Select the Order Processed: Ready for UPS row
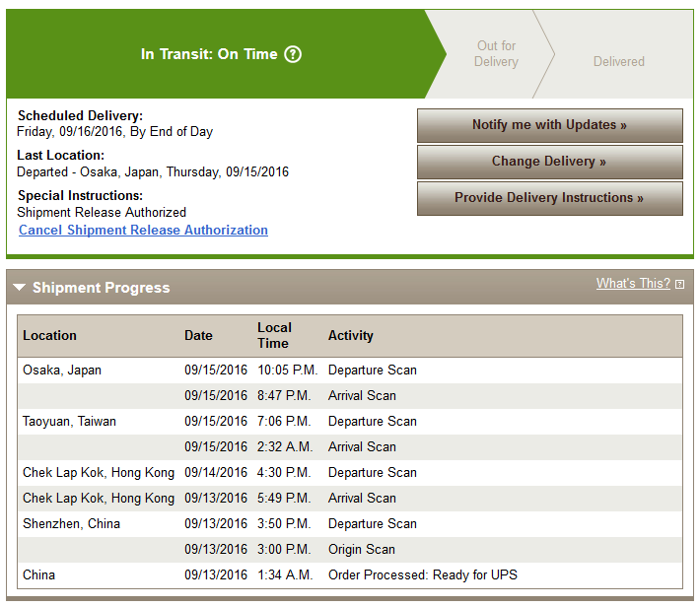700x607 pixels. tap(350, 574)
